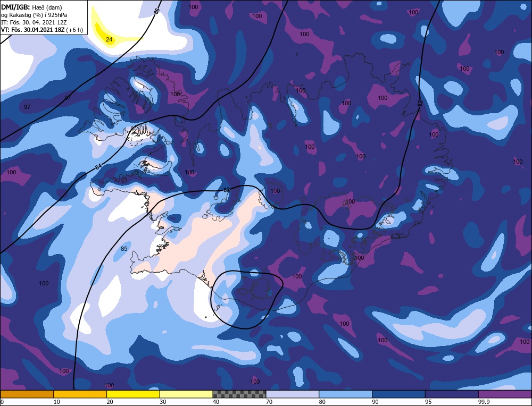532x406 pixels.
Task: Pick the lavender 70–80 legend swatch
Action: click(293, 394)
